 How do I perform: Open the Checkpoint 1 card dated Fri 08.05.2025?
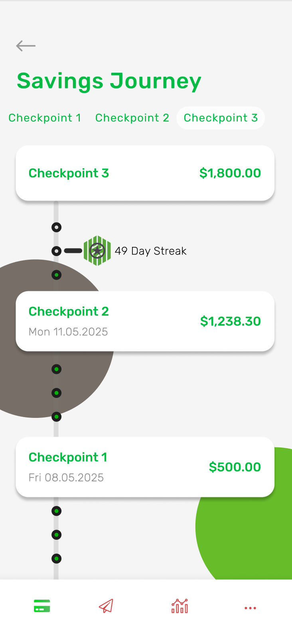pyautogui.click(x=145, y=467)
